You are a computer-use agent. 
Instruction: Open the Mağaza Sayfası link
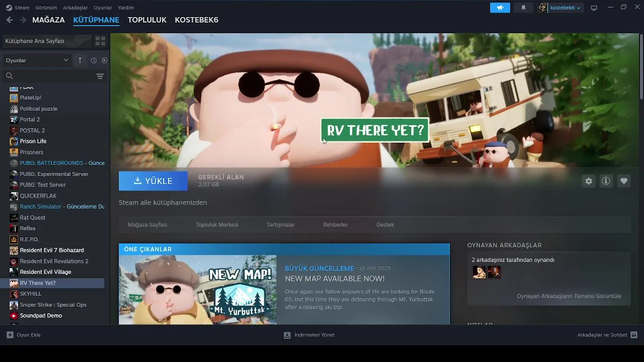click(x=147, y=225)
